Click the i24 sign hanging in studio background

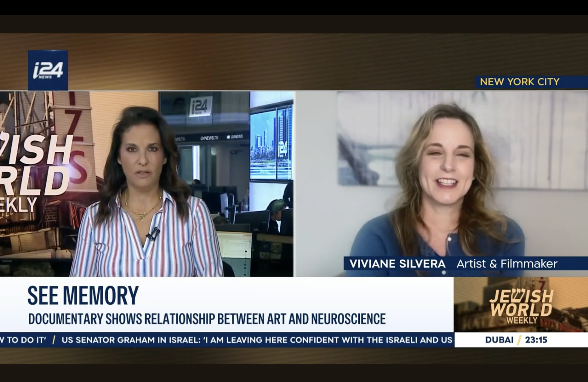click(x=200, y=106)
